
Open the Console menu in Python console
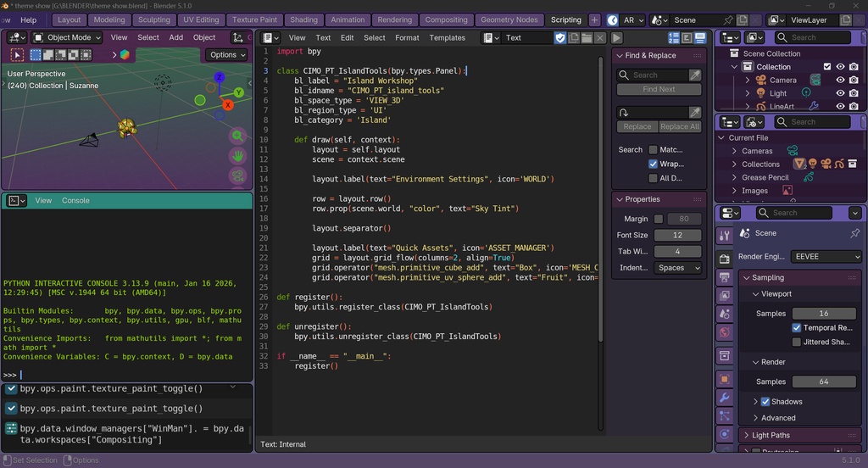(75, 200)
